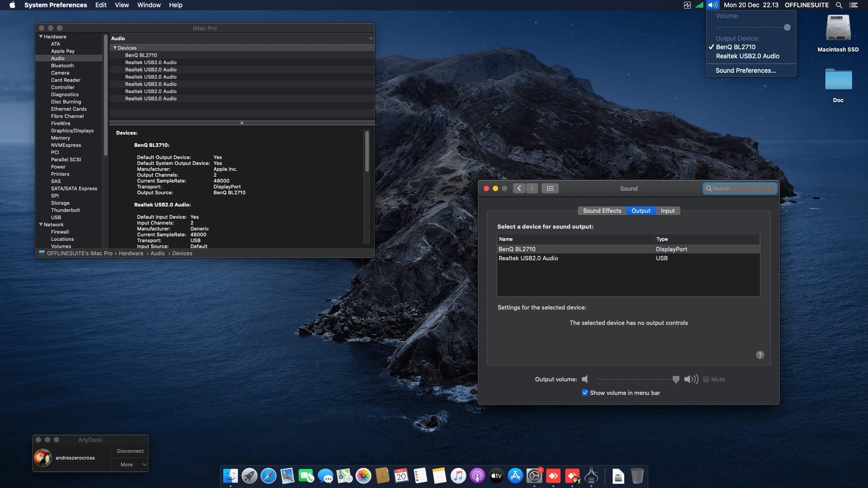Switch to the Input tab in Sound preferences
This screenshot has height=488, width=868.
coord(668,211)
